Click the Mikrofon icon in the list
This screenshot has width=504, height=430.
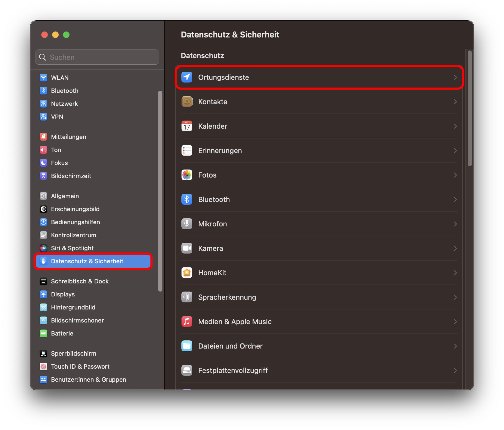point(187,224)
